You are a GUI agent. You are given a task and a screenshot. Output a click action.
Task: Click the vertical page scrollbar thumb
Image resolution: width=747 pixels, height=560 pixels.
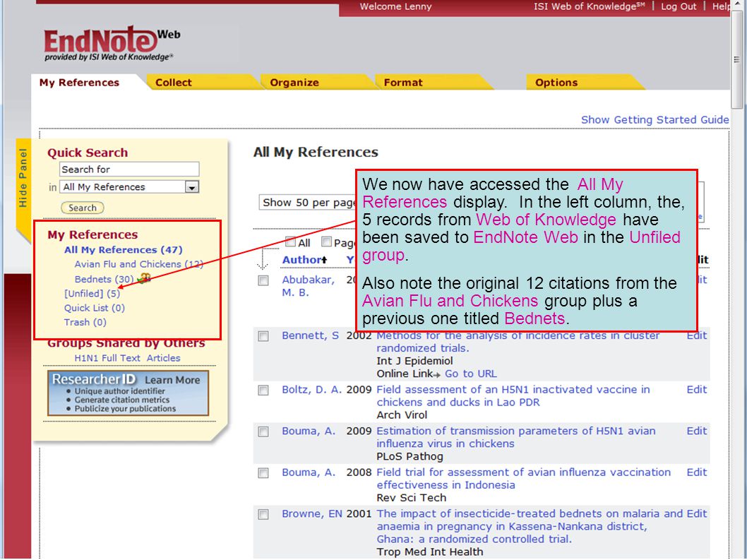(x=736, y=59)
